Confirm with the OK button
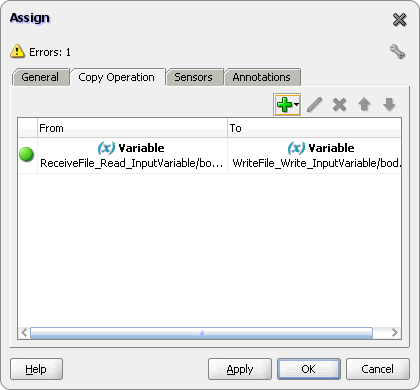 tap(309, 369)
